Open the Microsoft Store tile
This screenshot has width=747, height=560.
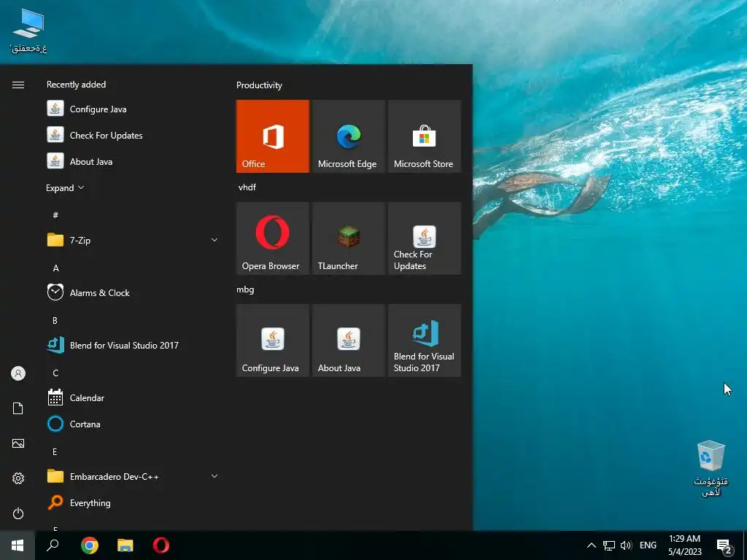coord(425,136)
